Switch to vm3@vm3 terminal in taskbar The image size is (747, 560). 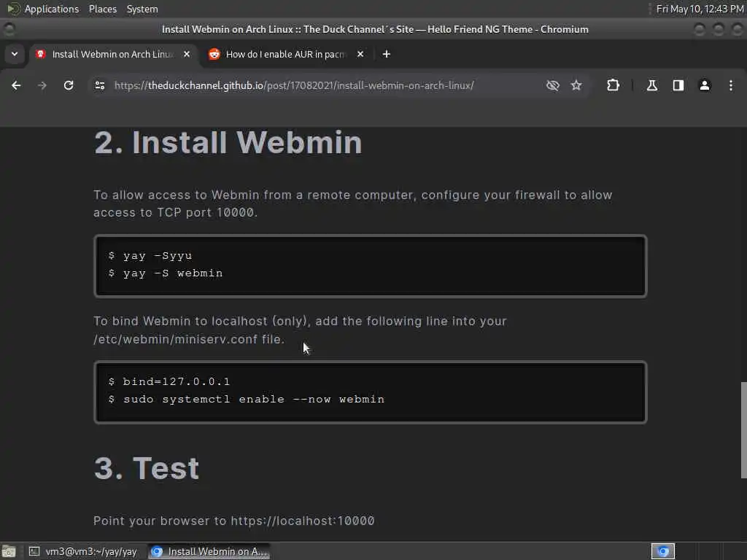(x=83, y=551)
